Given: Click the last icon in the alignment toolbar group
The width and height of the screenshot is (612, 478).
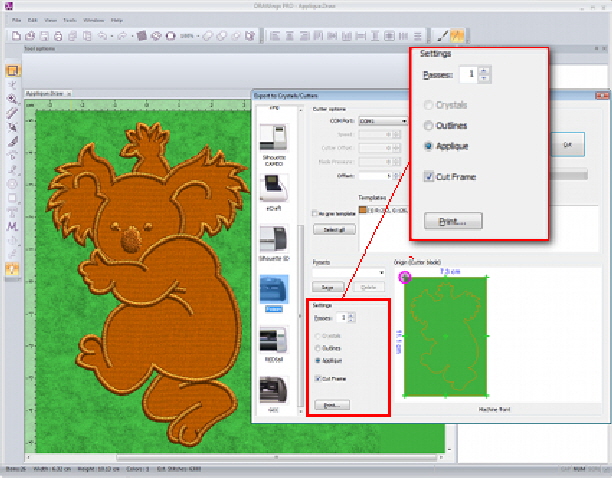Looking at the screenshot, I should (x=418, y=36).
